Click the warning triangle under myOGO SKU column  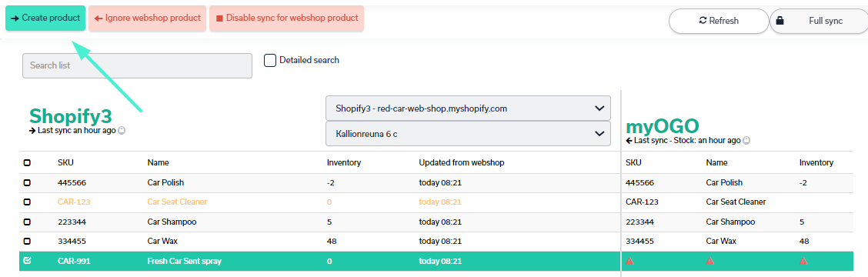(x=629, y=261)
